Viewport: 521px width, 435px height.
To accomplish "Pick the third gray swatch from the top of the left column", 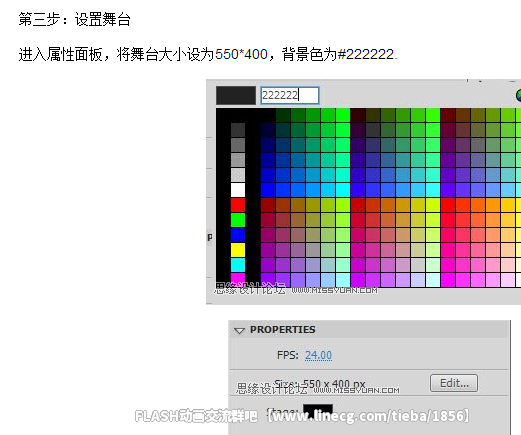I will [238, 160].
